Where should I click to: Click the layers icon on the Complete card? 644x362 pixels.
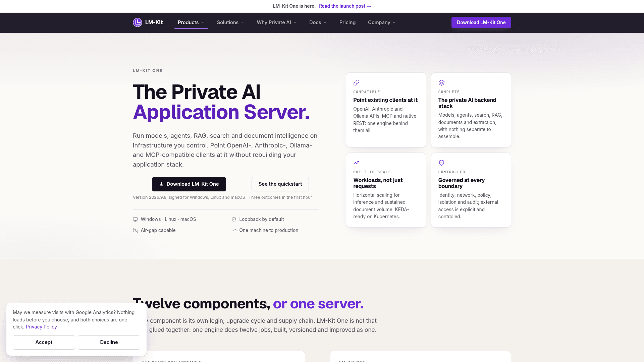[x=441, y=82]
